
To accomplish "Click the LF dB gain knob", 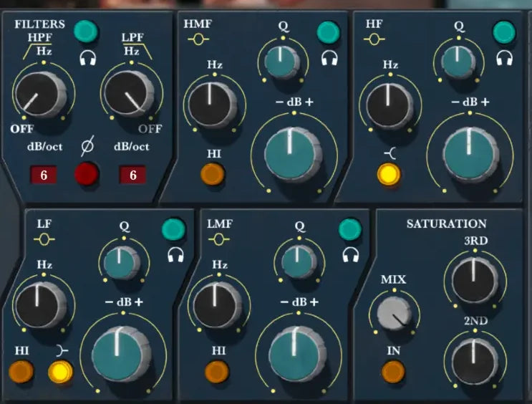I will click(x=121, y=355).
